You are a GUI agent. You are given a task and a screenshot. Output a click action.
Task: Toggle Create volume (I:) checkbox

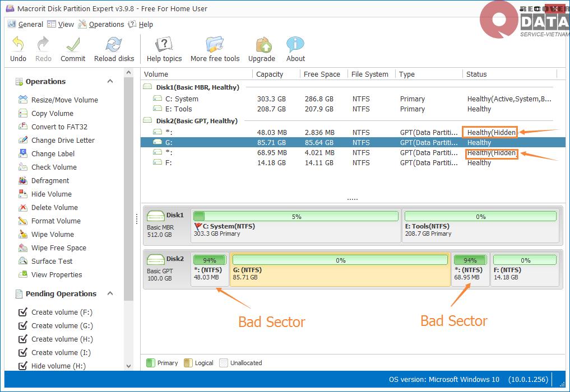22,352
